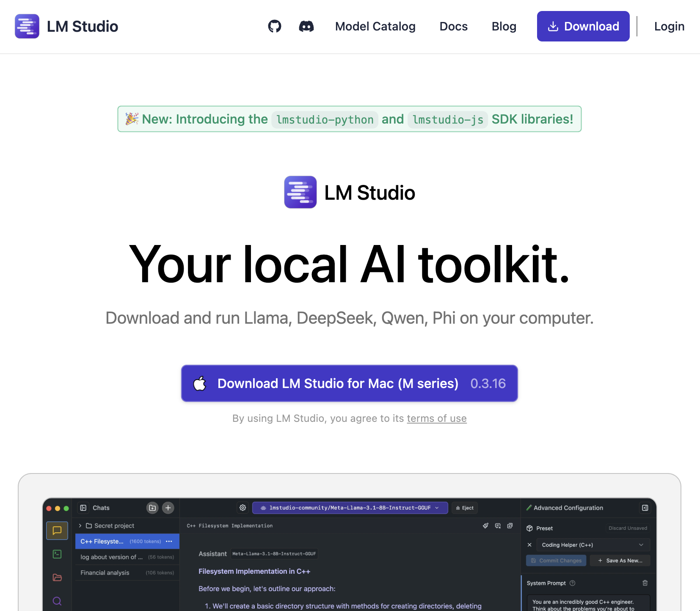Click the header Download button

tap(583, 26)
